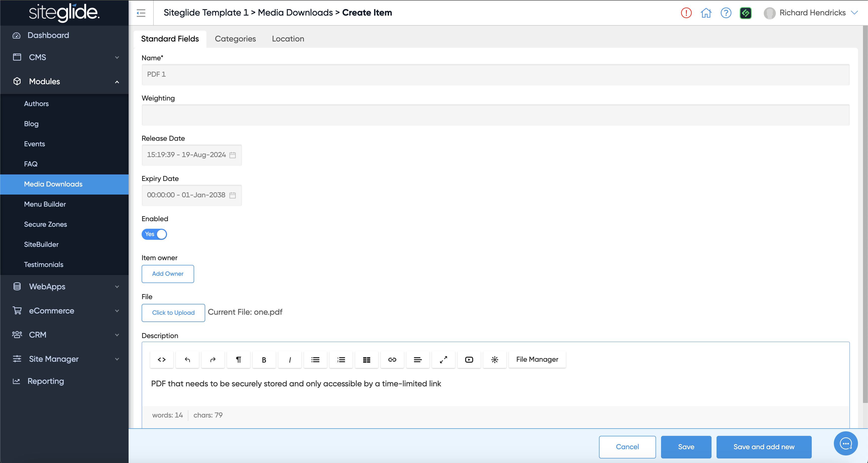Expand the CMS sidebar section
The image size is (868, 463).
click(64, 57)
